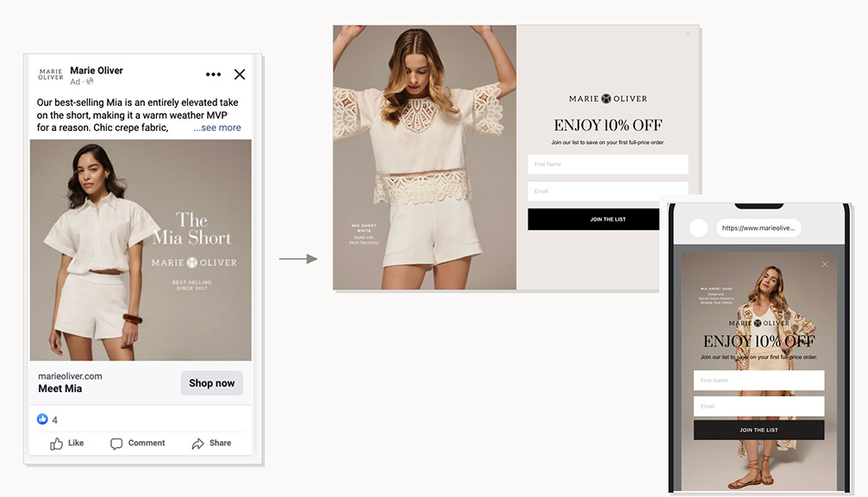Tap the round white icon beside the mobile URL
The width and height of the screenshot is (868, 497).
(x=698, y=228)
